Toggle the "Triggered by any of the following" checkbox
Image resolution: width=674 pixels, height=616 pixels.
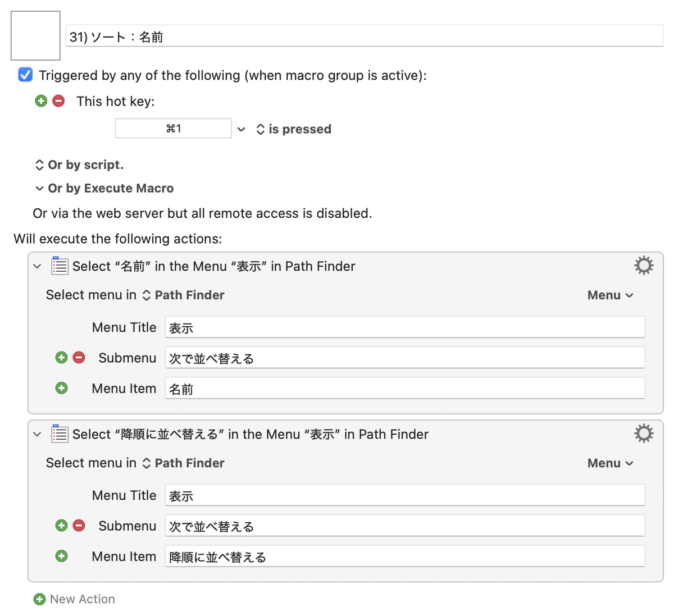(25, 74)
